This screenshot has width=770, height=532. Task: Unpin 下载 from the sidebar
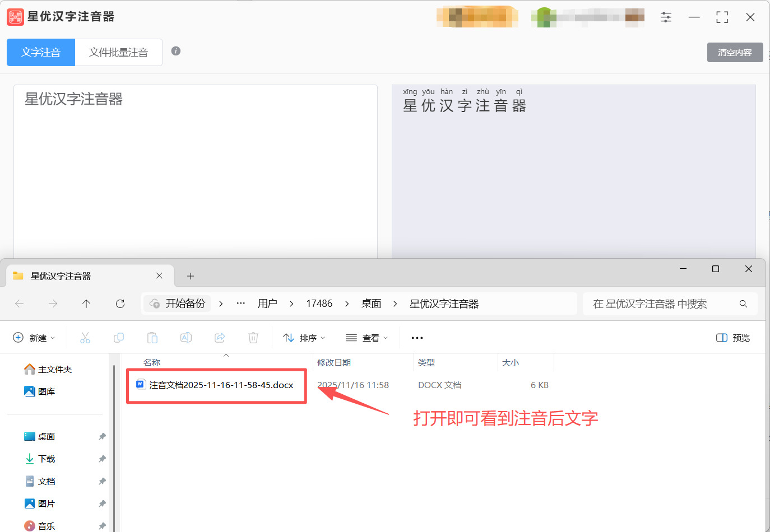pyautogui.click(x=102, y=459)
